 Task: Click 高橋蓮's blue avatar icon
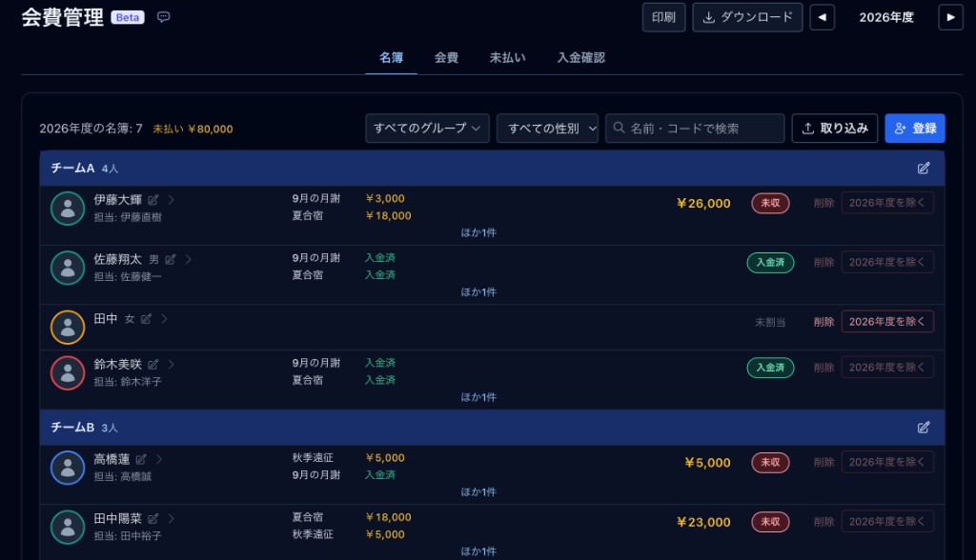click(68, 468)
